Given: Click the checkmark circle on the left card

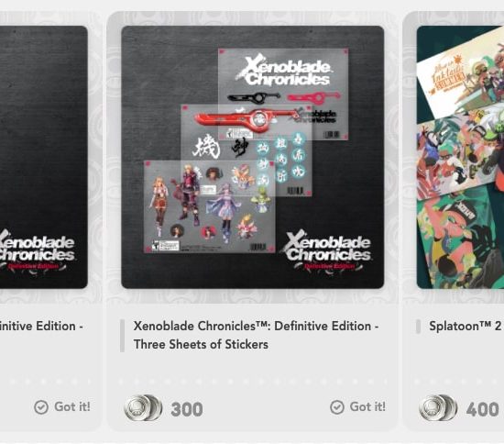Looking at the screenshot, I should [x=41, y=407].
